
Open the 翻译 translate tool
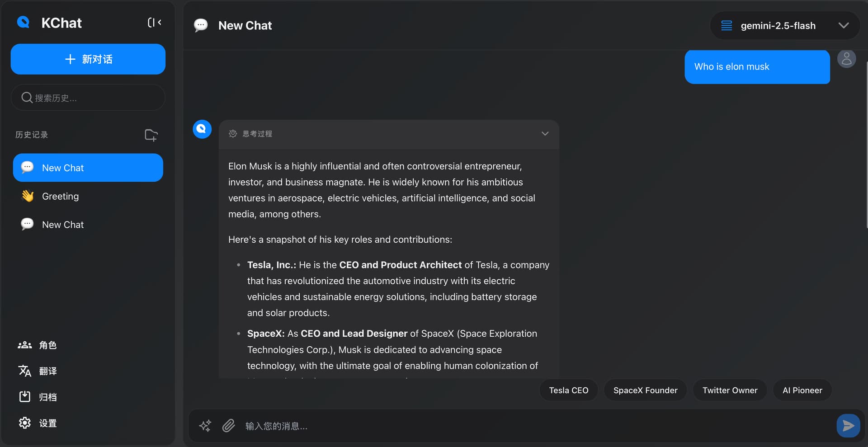point(38,371)
